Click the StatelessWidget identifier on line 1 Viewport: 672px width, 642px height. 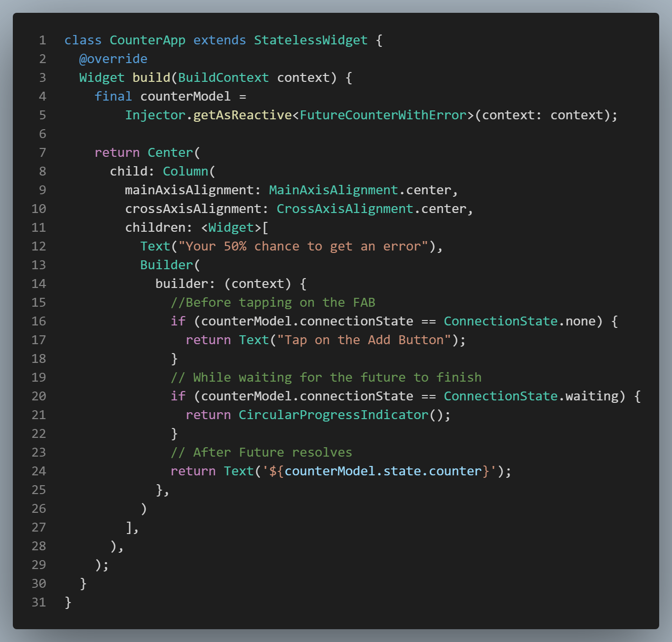click(x=310, y=40)
